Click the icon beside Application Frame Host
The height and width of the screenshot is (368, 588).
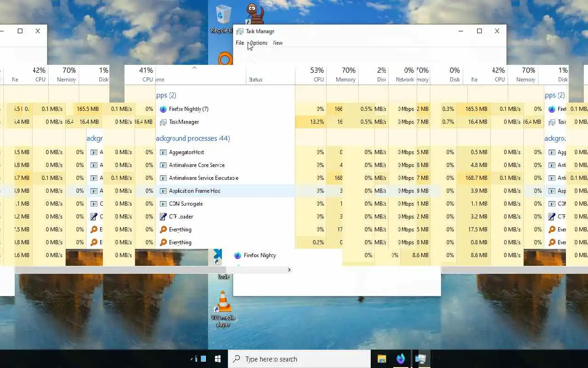(x=163, y=191)
